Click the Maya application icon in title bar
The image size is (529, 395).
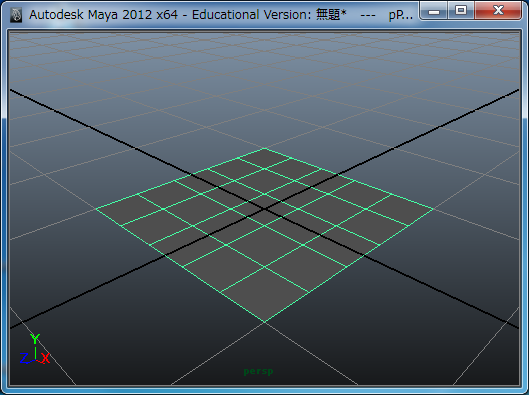click(x=16, y=15)
